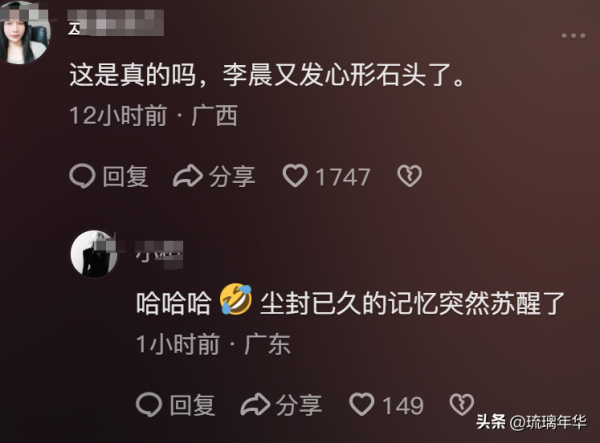
Task: Dislike the Guangxi comment with broken heart
Action: pyautogui.click(x=409, y=176)
